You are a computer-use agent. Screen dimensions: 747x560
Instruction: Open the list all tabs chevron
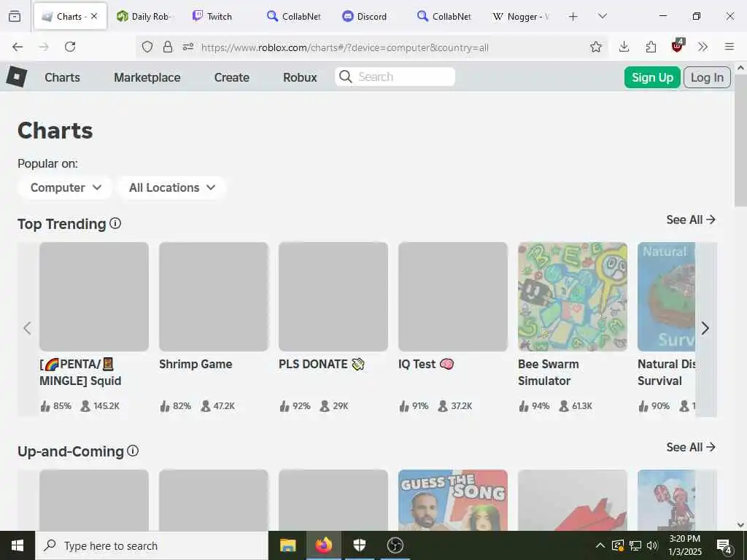click(x=602, y=16)
